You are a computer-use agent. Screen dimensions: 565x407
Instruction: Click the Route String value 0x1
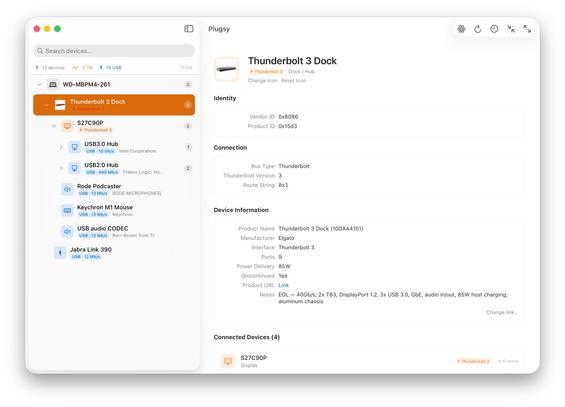[x=283, y=185]
